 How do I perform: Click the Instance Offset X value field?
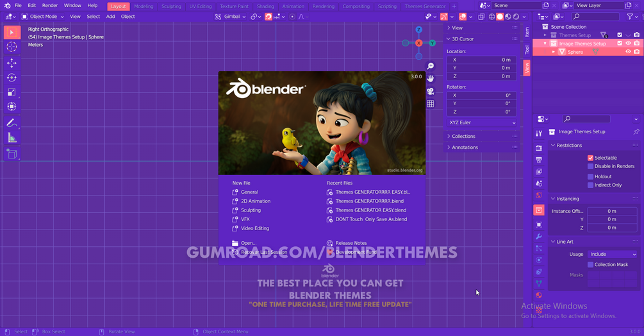pos(612,211)
